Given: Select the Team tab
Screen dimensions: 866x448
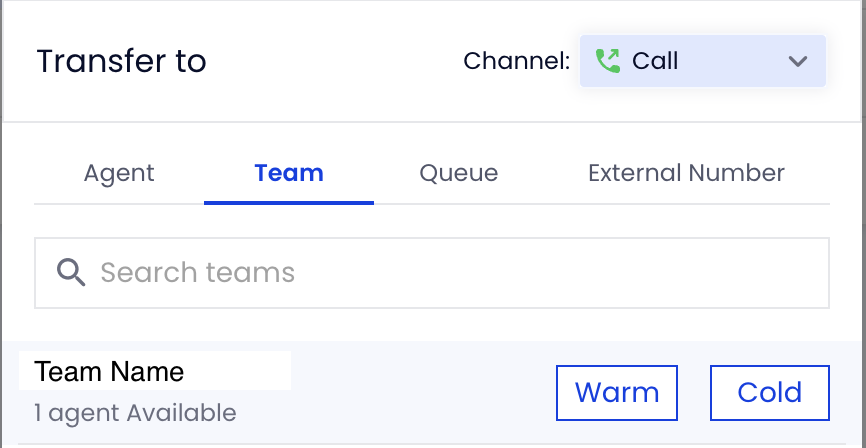Looking at the screenshot, I should tap(289, 173).
